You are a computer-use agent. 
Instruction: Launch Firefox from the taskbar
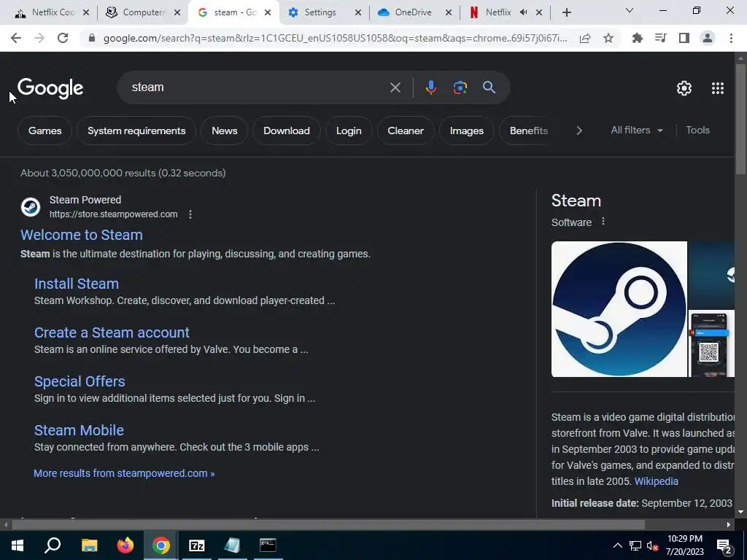tap(125, 545)
